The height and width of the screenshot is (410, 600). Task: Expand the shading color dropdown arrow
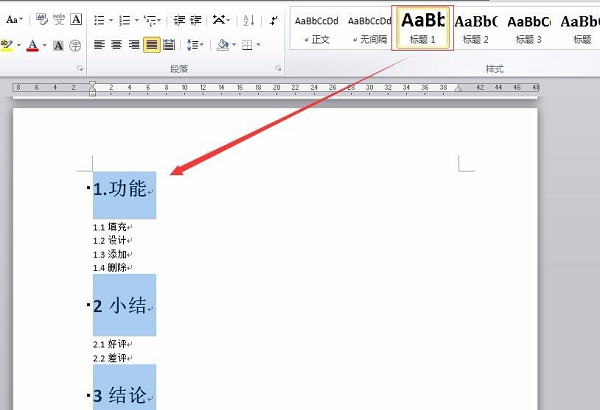(234, 45)
